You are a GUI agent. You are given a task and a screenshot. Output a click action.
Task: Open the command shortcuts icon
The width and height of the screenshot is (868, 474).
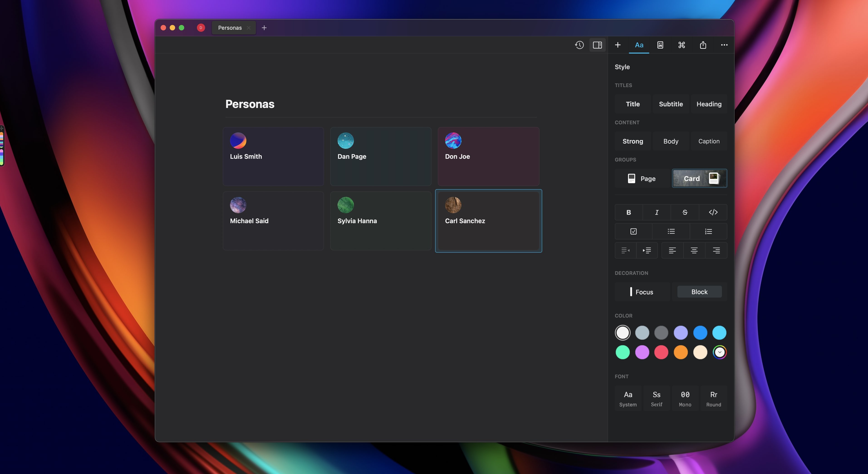pyautogui.click(x=682, y=45)
